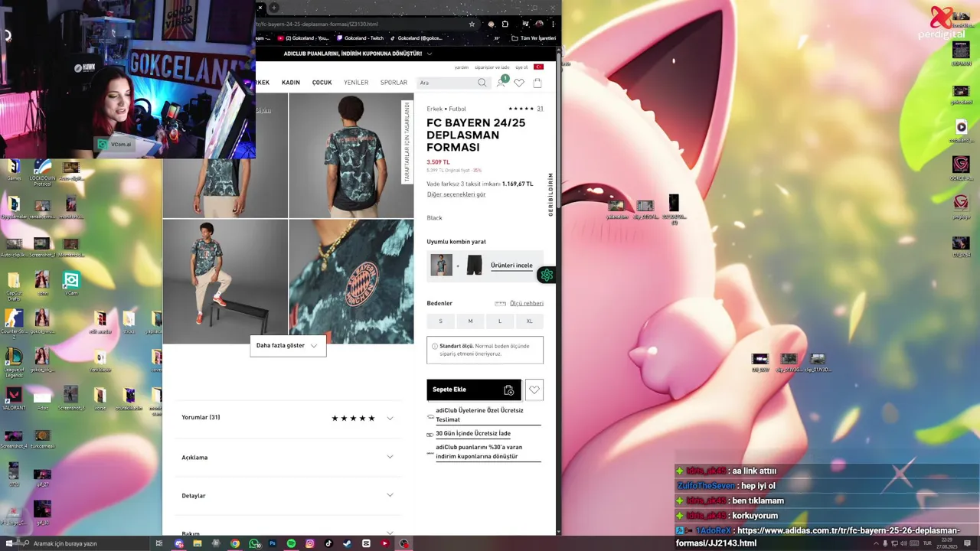
Task: Open the YENİLER menu
Action: point(356,83)
